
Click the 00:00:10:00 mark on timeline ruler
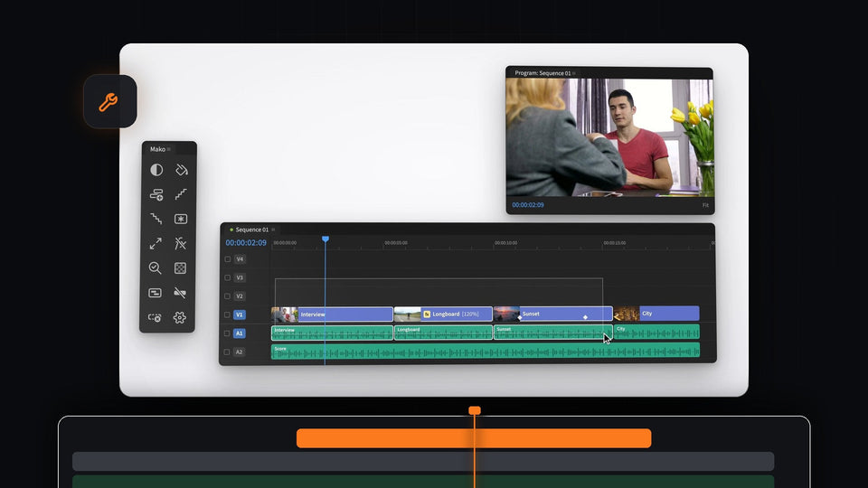pyautogui.click(x=506, y=243)
